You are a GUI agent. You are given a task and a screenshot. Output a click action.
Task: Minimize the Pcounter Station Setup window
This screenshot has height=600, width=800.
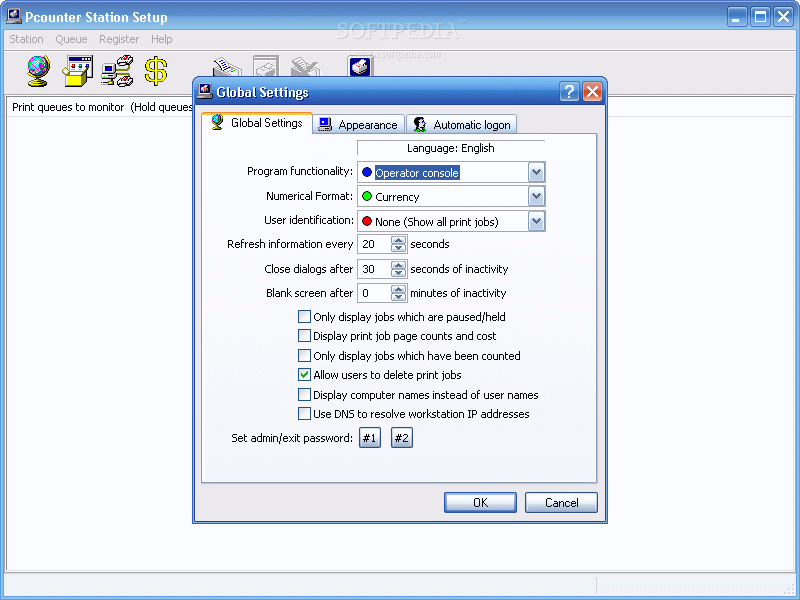pos(737,17)
